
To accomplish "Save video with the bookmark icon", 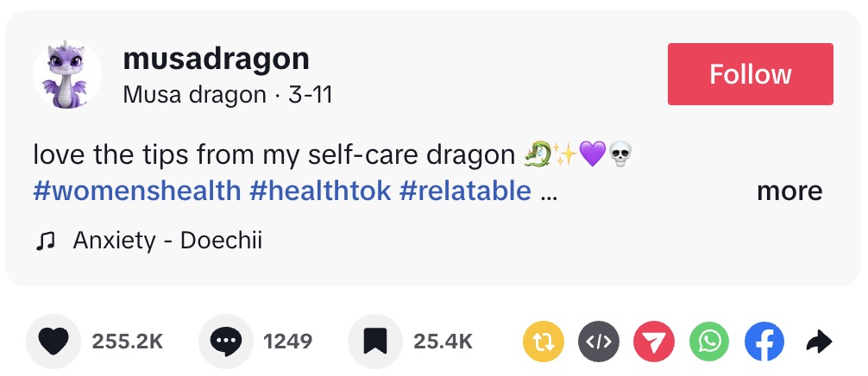I will click(374, 342).
